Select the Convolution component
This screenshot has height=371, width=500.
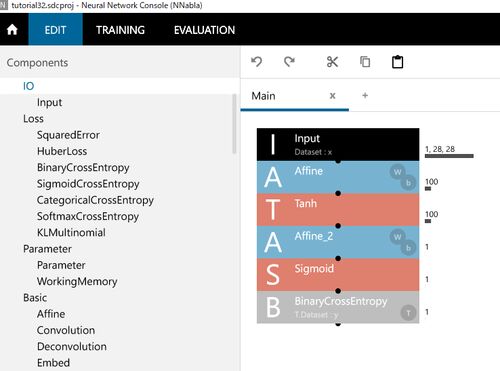point(66,330)
